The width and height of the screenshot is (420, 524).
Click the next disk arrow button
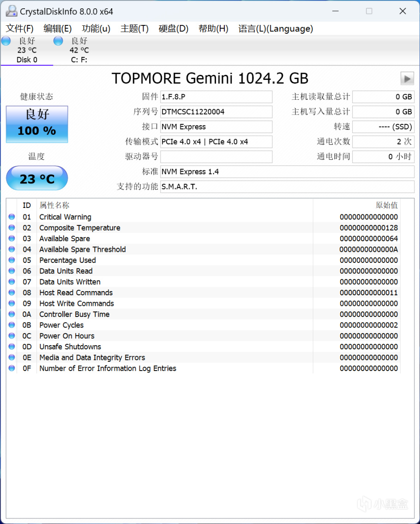(x=407, y=79)
